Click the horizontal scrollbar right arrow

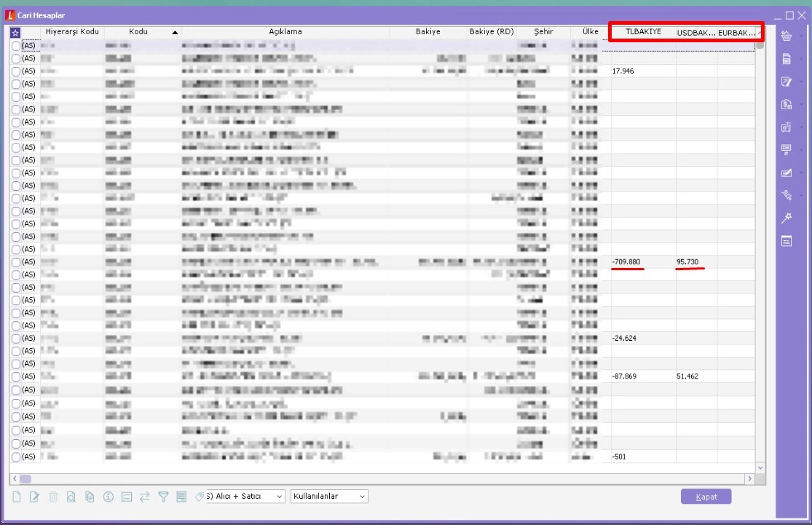tap(749, 479)
